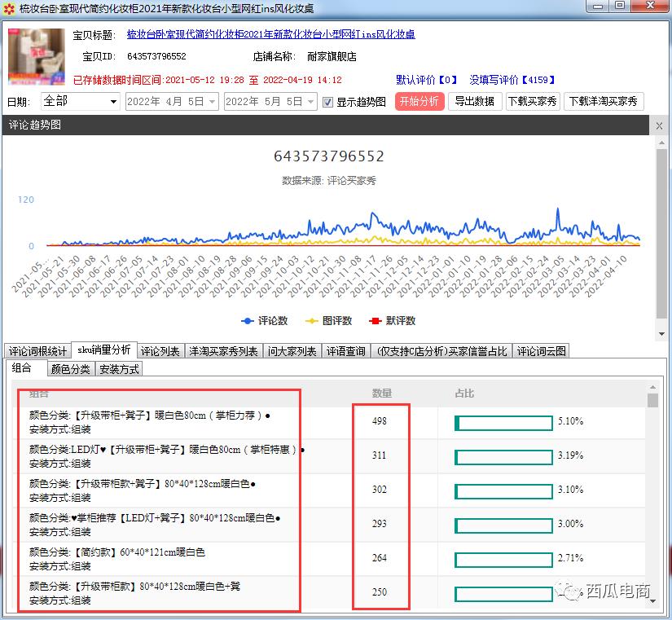The image size is (672, 620).
Task: Select the 颜色分类 sub-tab
Action: tap(71, 368)
